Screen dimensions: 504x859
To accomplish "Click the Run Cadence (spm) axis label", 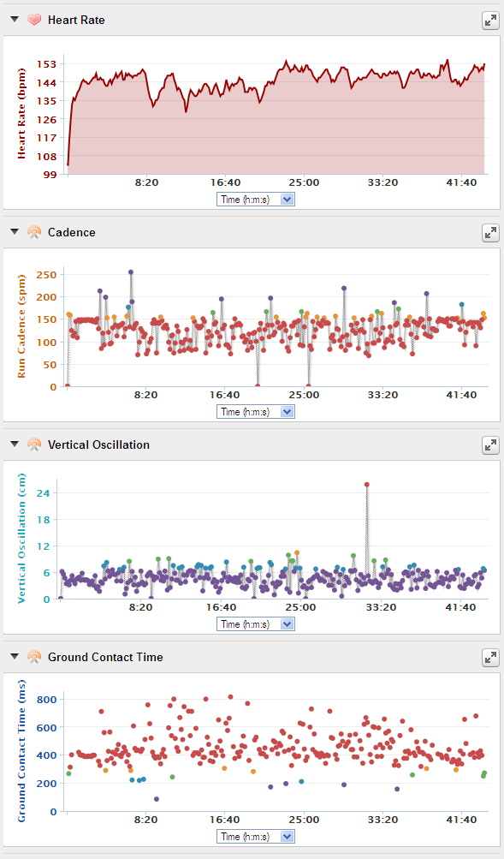I will coord(22,326).
